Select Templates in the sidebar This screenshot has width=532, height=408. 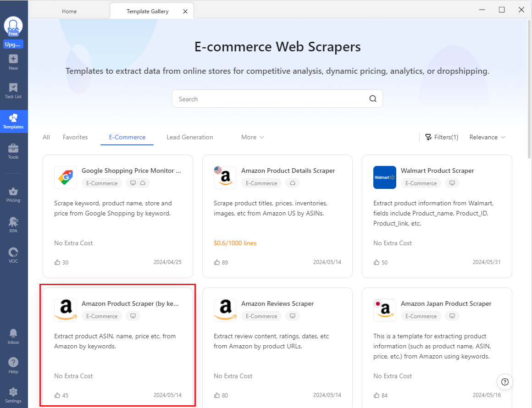tap(13, 121)
